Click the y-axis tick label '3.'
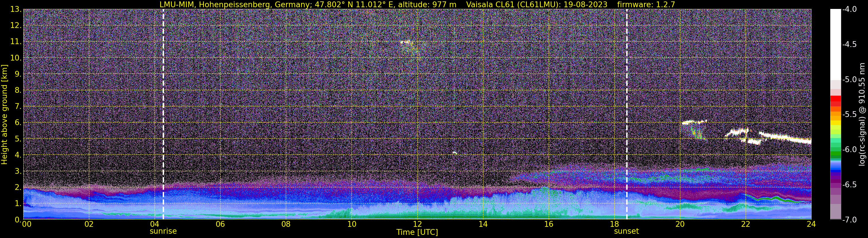This screenshot has height=238, width=868. (x=18, y=171)
